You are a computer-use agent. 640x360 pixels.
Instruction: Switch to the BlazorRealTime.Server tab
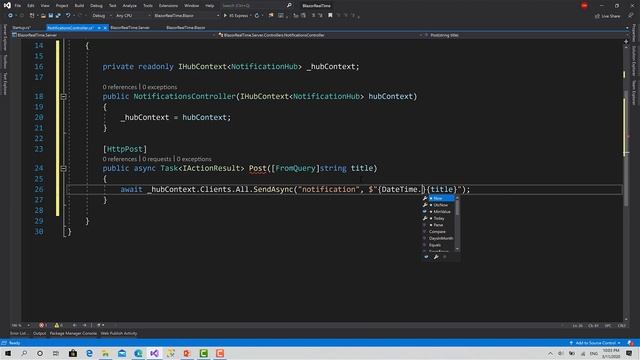[x=130, y=28]
